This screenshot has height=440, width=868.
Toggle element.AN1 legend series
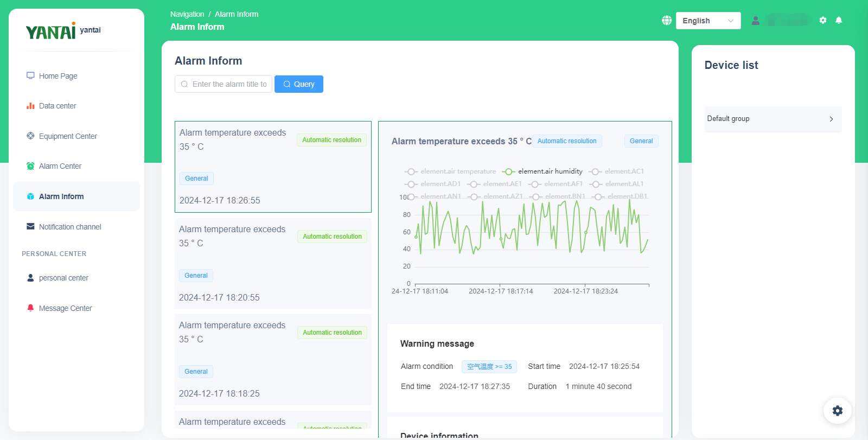pos(433,196)
